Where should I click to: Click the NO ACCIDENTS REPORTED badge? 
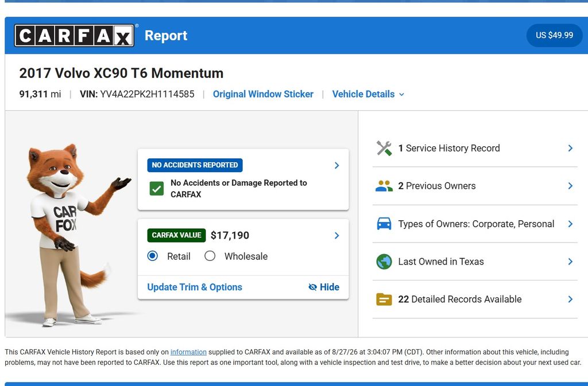[195, 165]
